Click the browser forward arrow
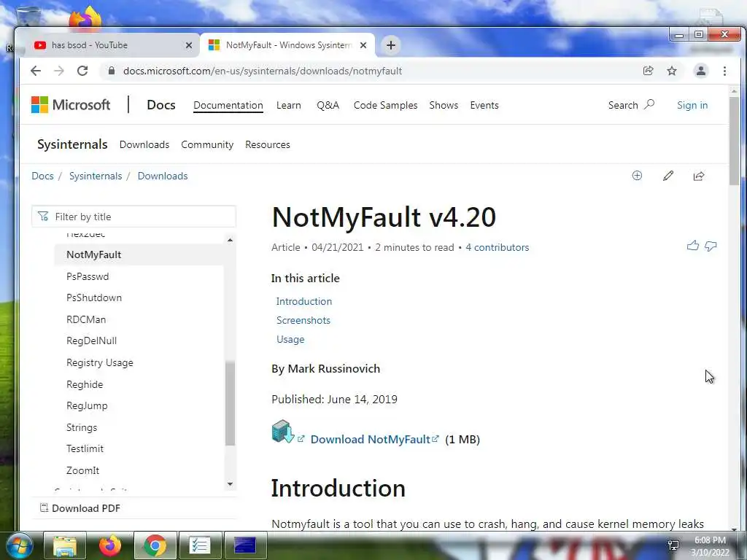Screen dimensions: 747x560 pos(59,71)
